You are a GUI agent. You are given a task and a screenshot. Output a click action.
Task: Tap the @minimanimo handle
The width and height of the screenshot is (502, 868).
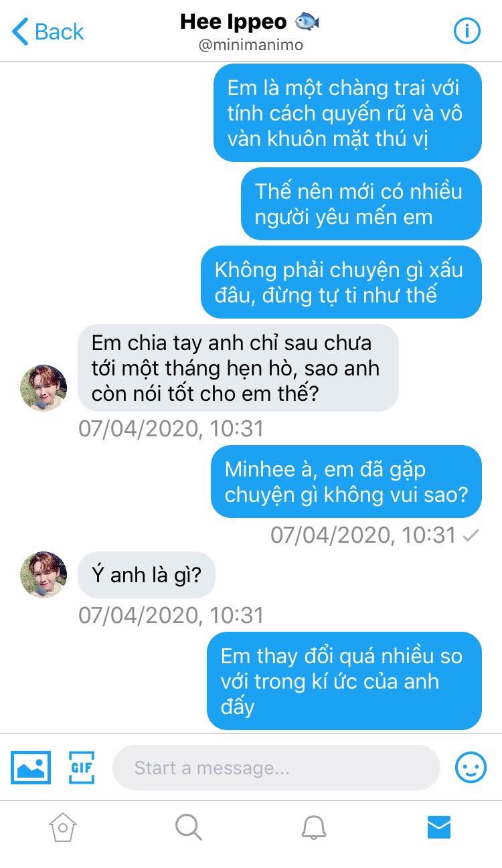(x=251, y=46)
